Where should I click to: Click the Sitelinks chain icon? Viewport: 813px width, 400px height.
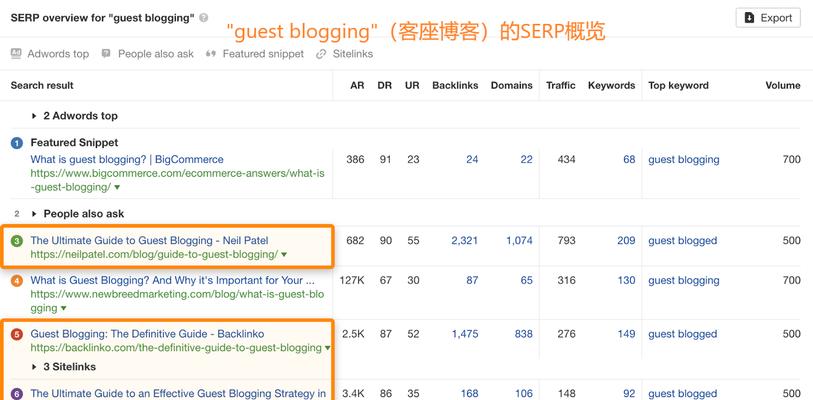point(321,53)
